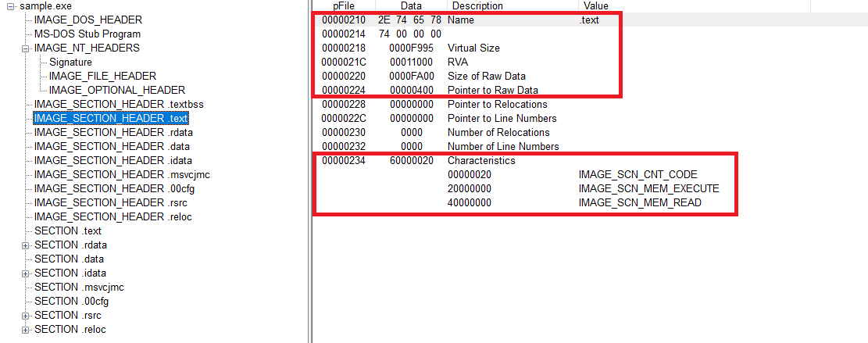The width and height of the screenshot is (868, 343).
Task: Expand the SECTION .idata node
Action: tap(26, 273)
